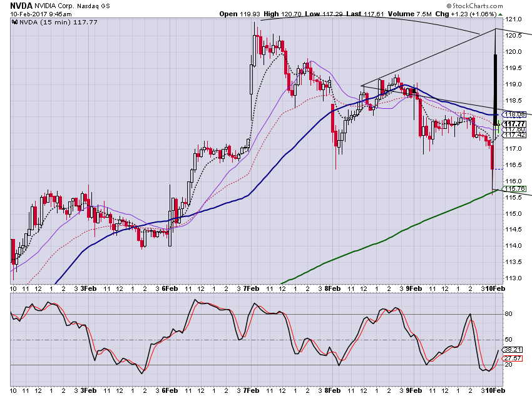Screen dimensions: 532x396
Task: Click the 117.42 price tag on the axis
Action: [x=514, y=135]
